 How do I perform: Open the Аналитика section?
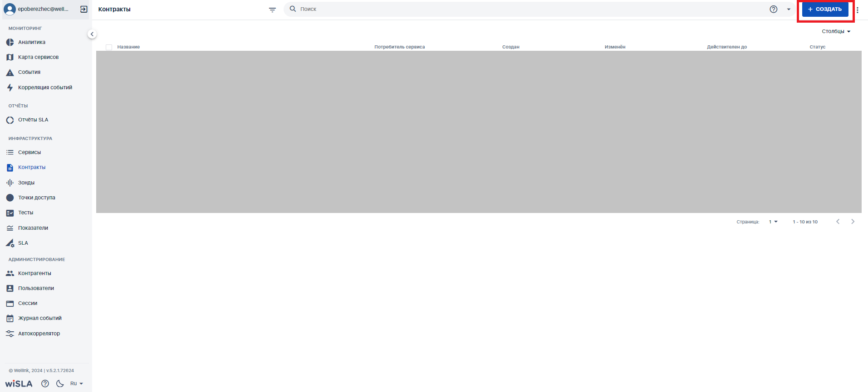pyautogui.click(x=32, y=42)
